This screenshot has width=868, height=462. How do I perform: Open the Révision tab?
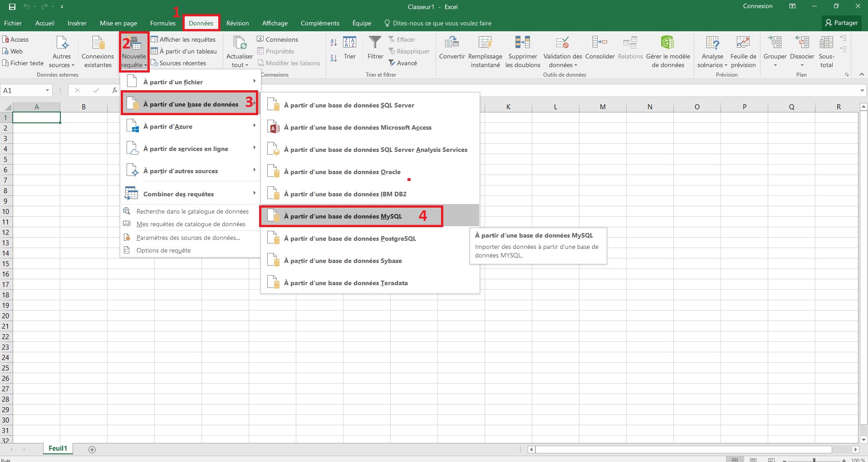(x=238, y=23)
